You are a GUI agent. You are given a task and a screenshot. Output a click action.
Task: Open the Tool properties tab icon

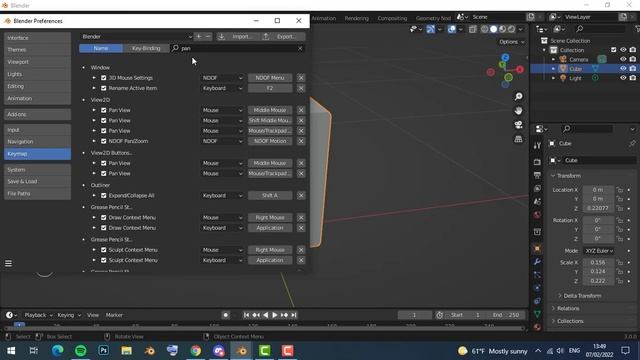537,146
